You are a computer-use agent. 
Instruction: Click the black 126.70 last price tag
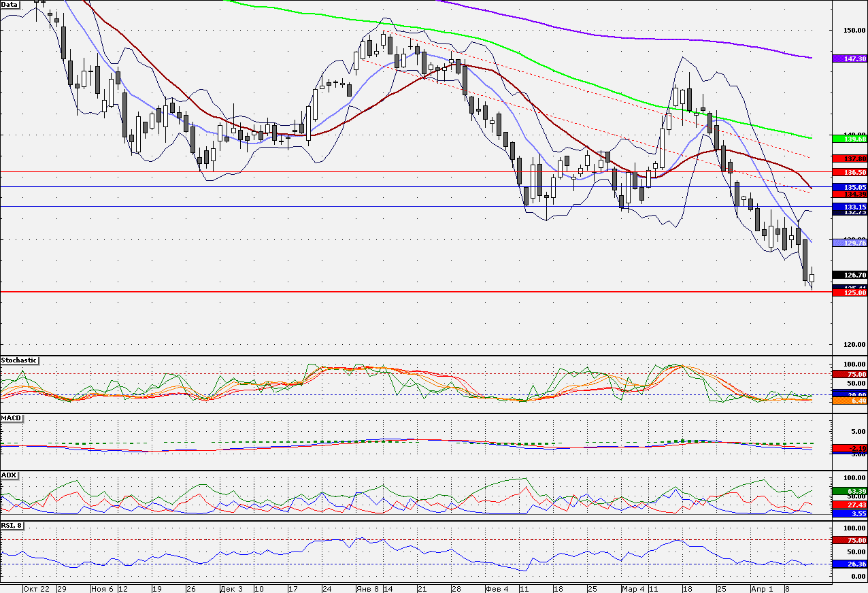tap(850, 275)
